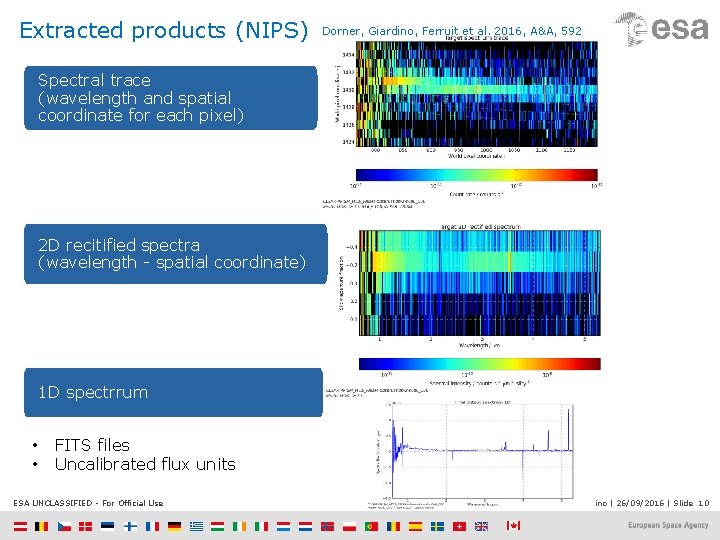This screenshot has width=720, height=540.
Task: Click the 'FITS files' bullet
Action: (x=92, y=445)
